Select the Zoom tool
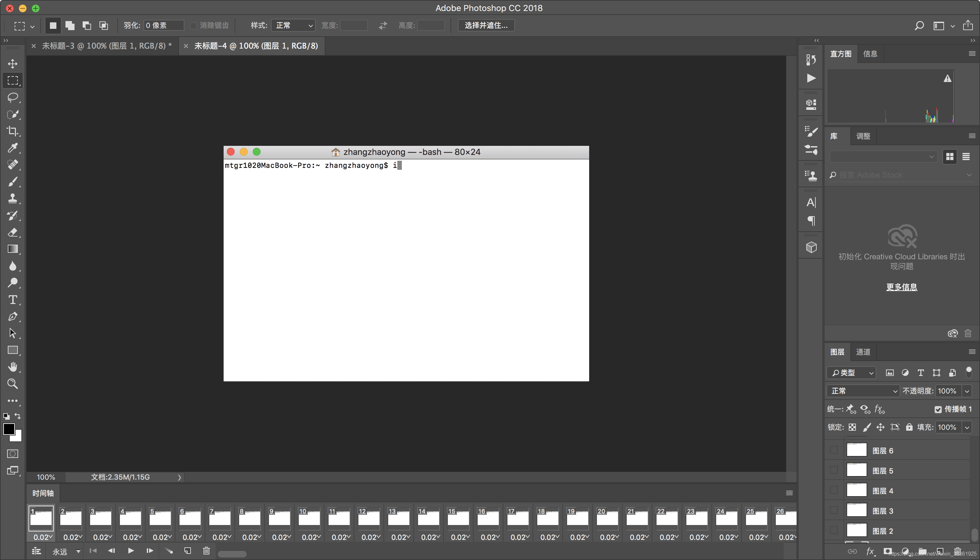The height and width of the screenshot is (560, 980). (x=13, y=383)
